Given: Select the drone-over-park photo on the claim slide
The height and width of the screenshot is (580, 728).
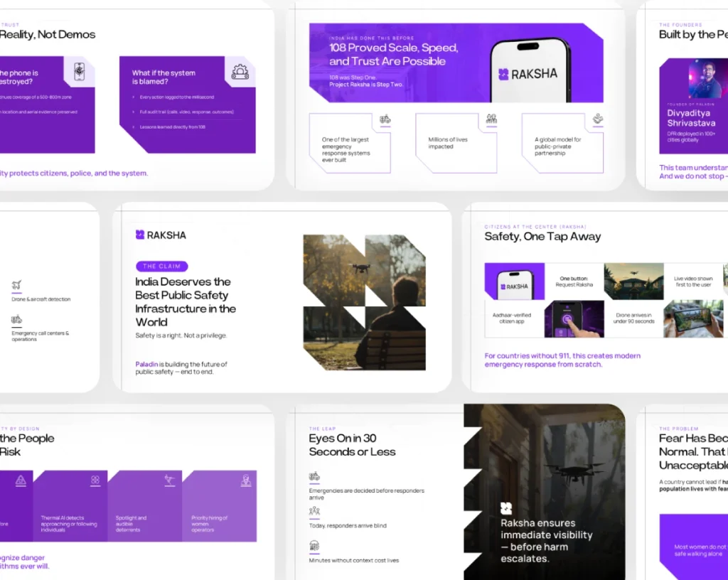Looking at the screenshot, I should point(365,303).
